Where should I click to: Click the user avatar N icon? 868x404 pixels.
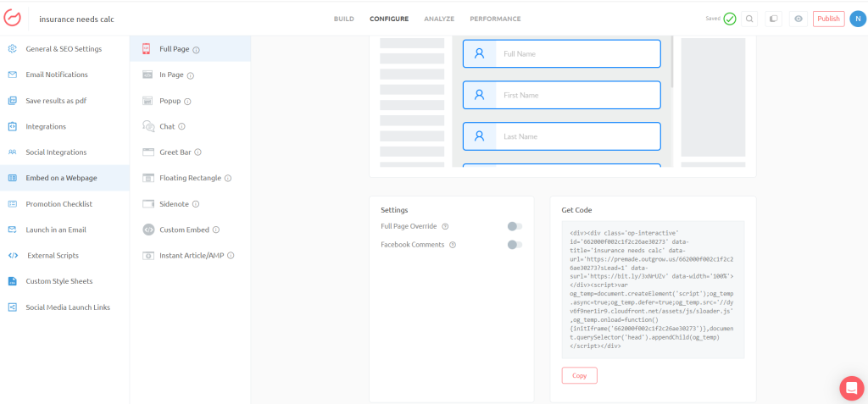pyautogui.click(x=857, y=19)
